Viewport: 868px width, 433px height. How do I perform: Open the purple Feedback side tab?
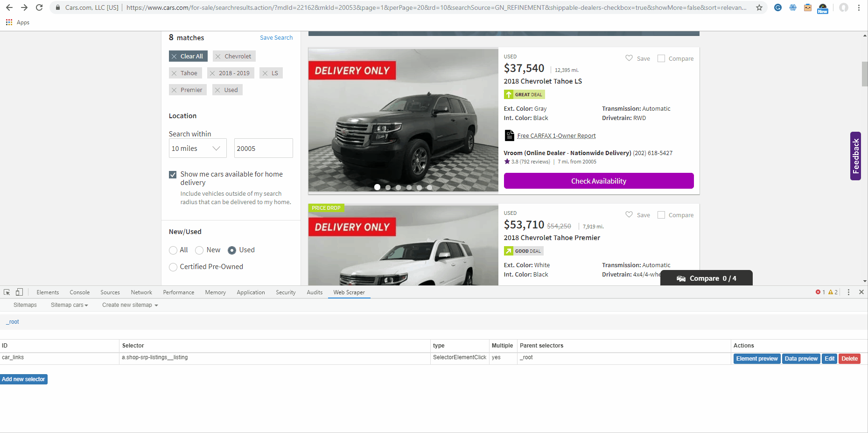[x=855, y=156]
